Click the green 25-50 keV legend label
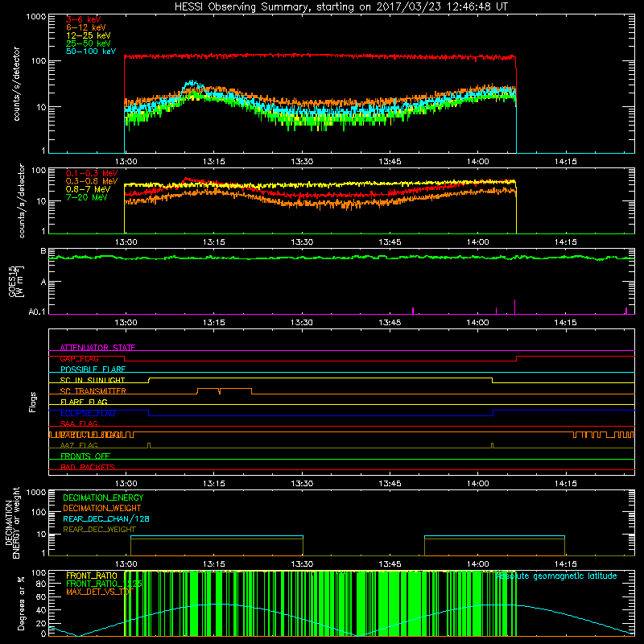 coord(89,43)
